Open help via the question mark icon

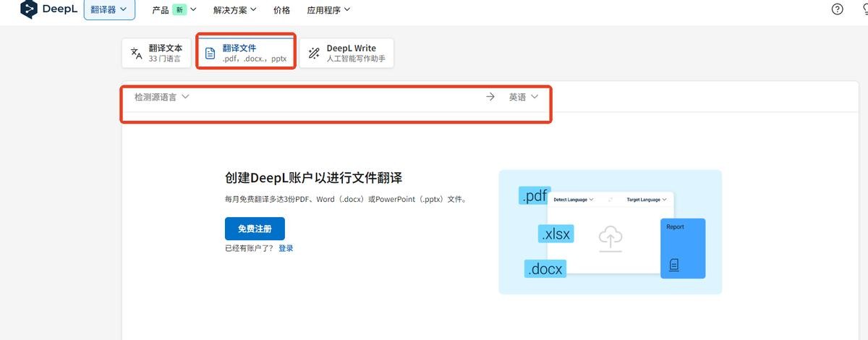[837, 9]
